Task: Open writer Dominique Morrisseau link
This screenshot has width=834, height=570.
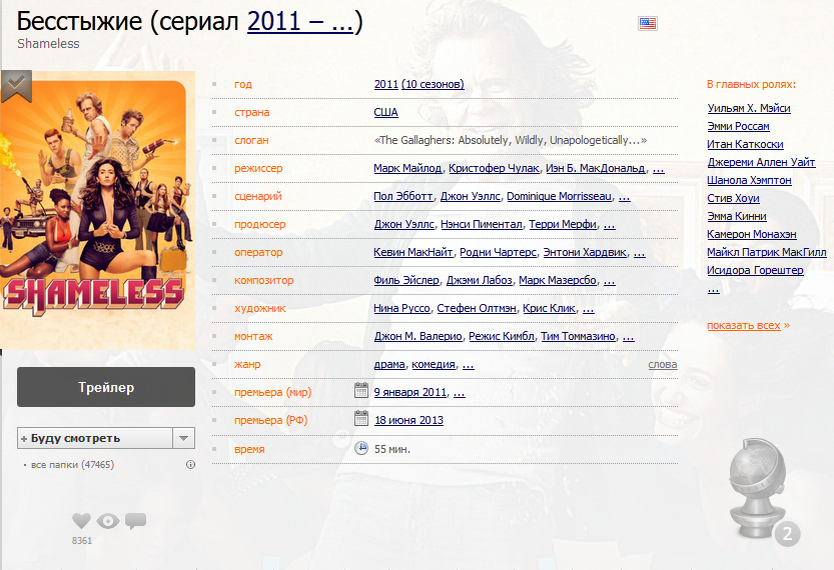Action: coord(559,196)
